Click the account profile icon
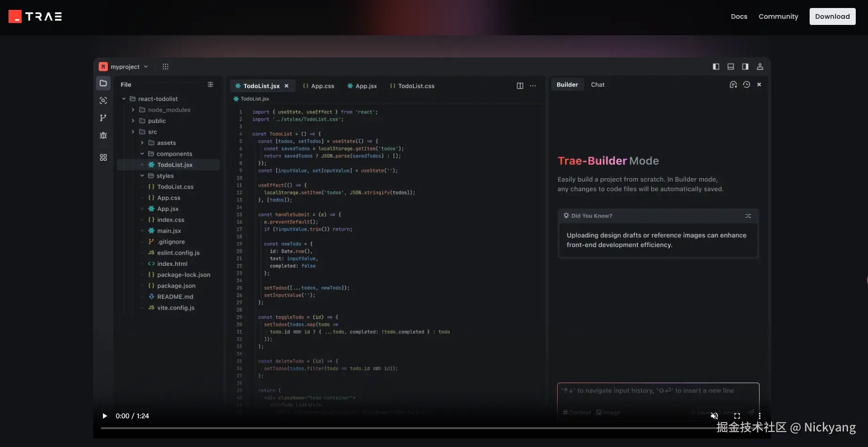This screenshot has width=868, height=447. [x=760, y=67]
